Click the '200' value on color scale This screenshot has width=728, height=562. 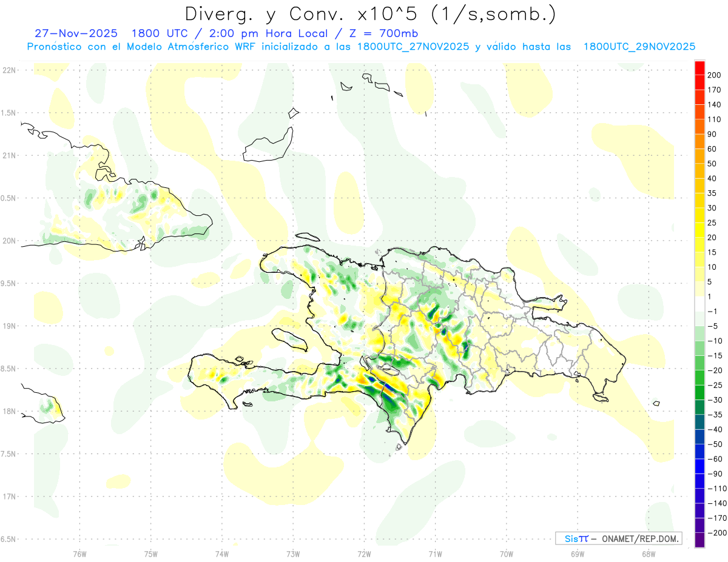tap(715, 75)
